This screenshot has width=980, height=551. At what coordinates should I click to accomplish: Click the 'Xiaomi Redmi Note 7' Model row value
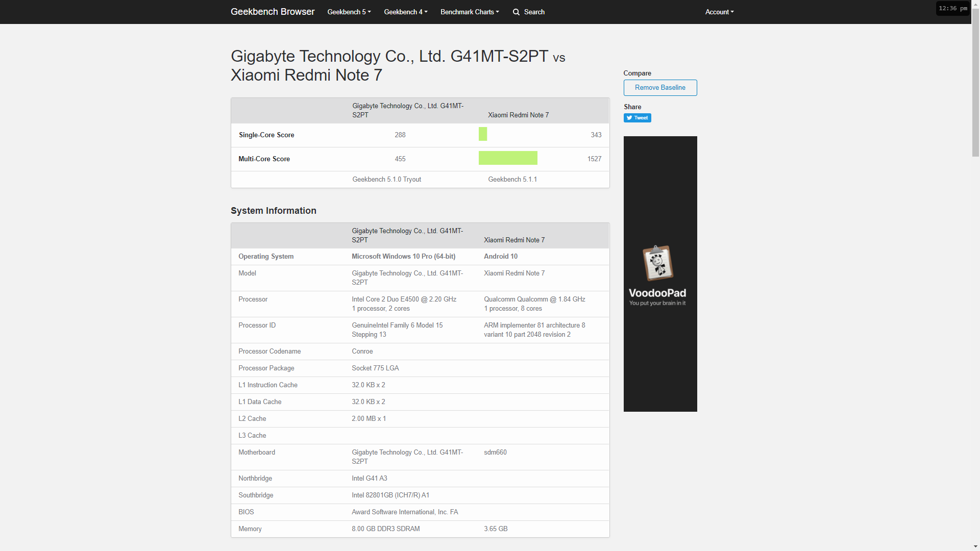[x=514, y=273]
